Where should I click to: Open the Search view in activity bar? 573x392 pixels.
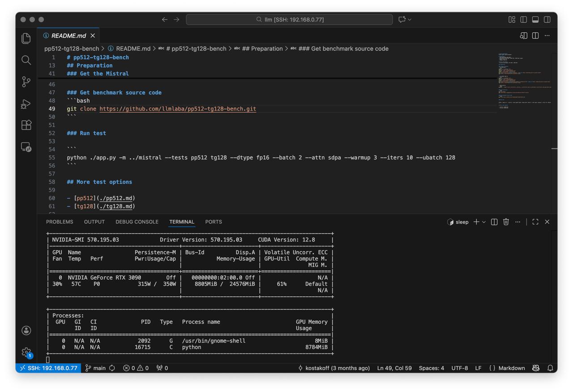(x=26, y=60)
